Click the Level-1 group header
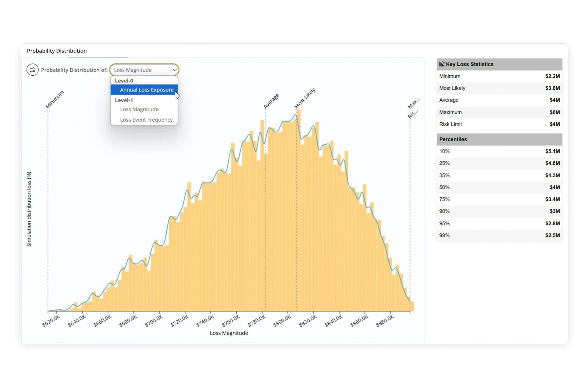 (124, 100)
